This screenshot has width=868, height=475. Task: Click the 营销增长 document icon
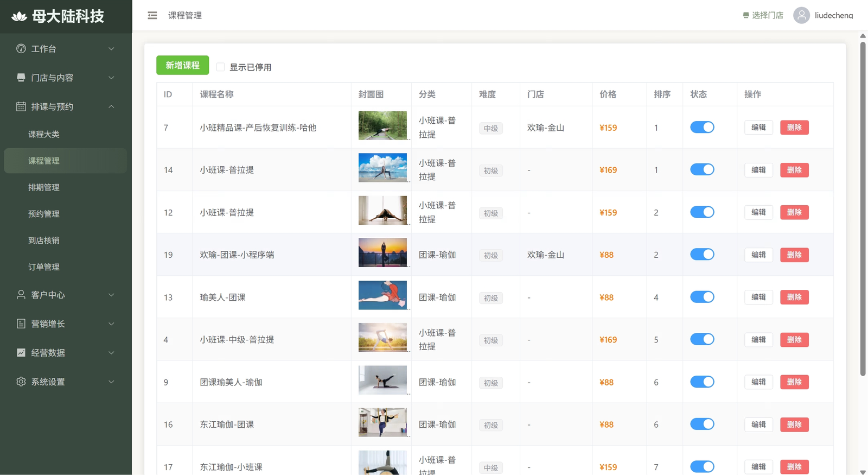[x=21, y=324]
